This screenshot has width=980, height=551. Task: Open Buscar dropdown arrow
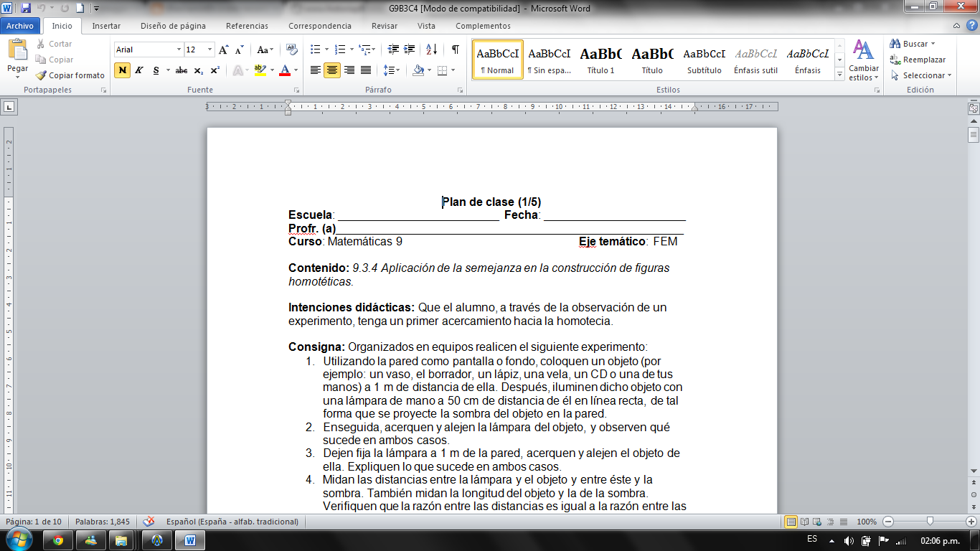(933, 44)
